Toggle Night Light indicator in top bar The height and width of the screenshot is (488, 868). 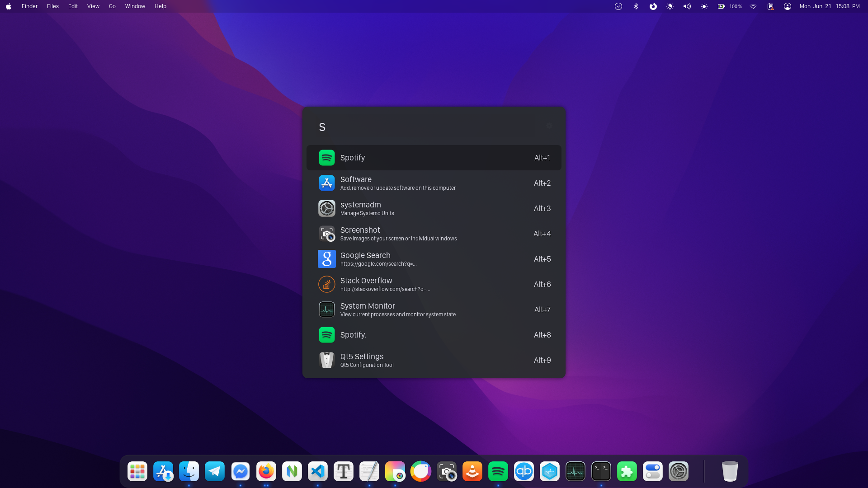click(x=670, y=6)
